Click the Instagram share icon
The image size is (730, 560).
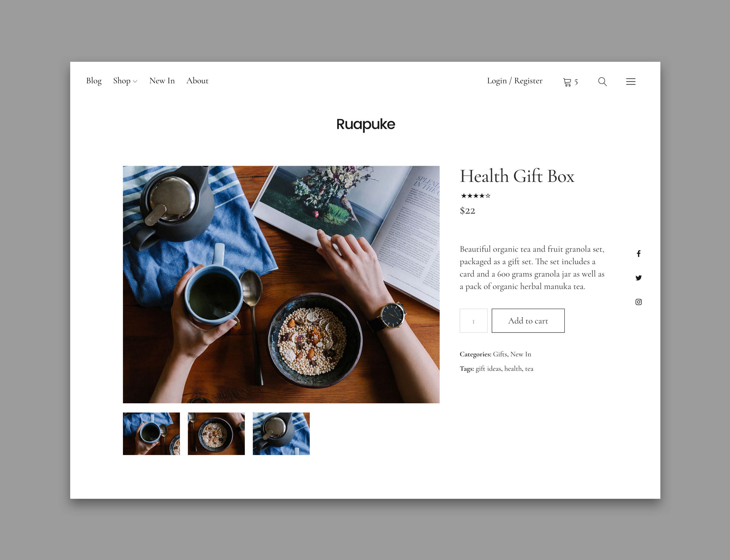coord(638,302)
